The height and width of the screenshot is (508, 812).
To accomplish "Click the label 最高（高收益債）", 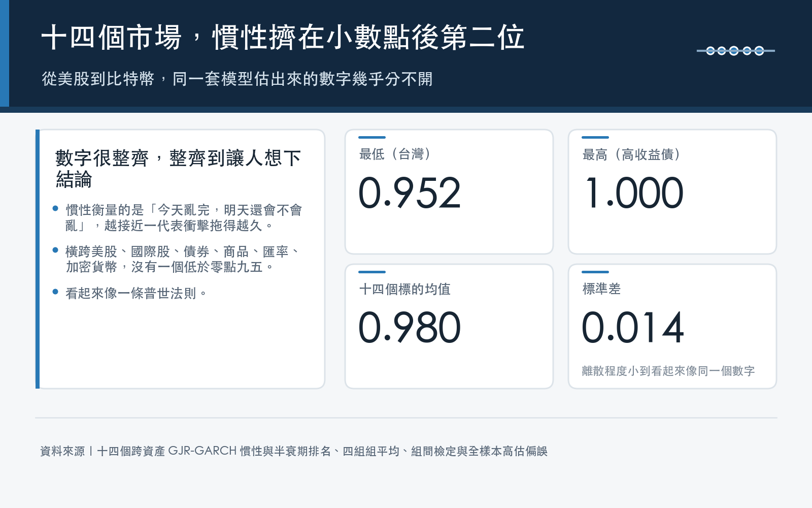I will [631, 154].
